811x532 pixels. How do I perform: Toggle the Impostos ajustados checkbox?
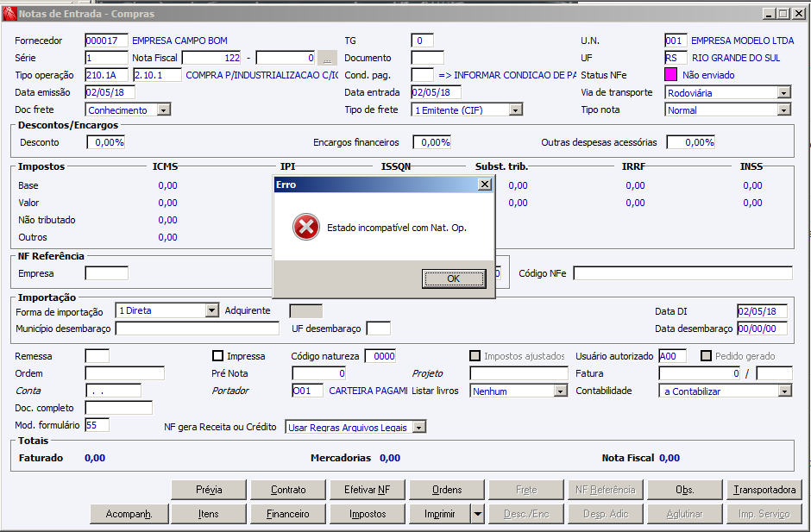[475, 356]
